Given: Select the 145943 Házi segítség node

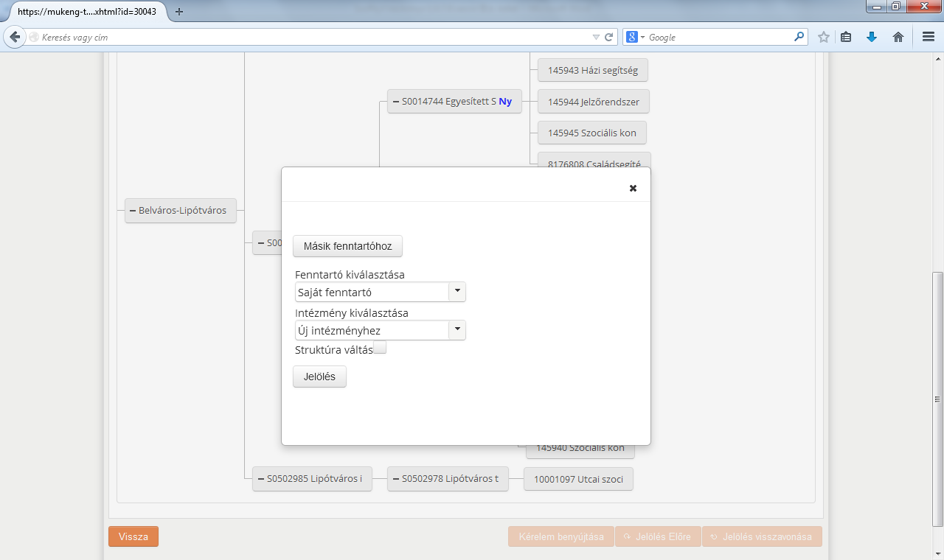Looking at the screenshot, I should point(593,71).
